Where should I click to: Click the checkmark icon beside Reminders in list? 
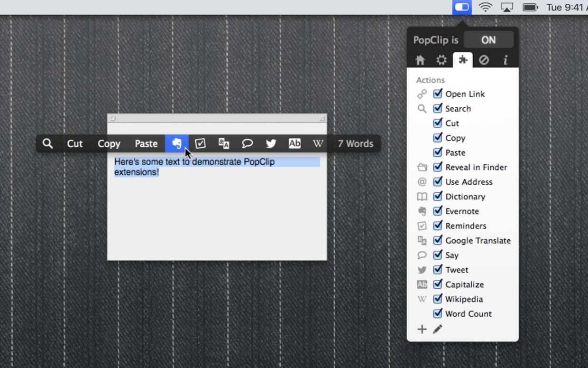(x=422, y=226)
